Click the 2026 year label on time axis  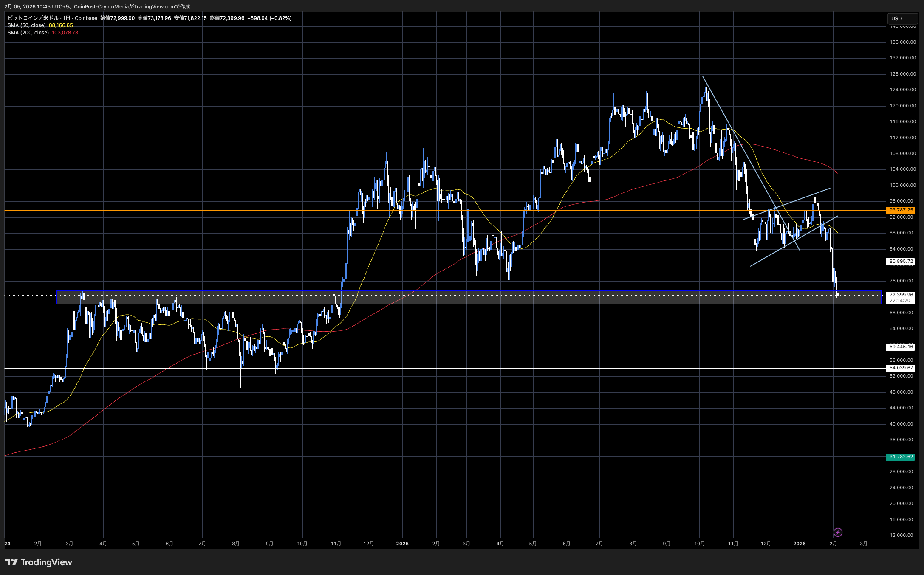coord(799,544)
